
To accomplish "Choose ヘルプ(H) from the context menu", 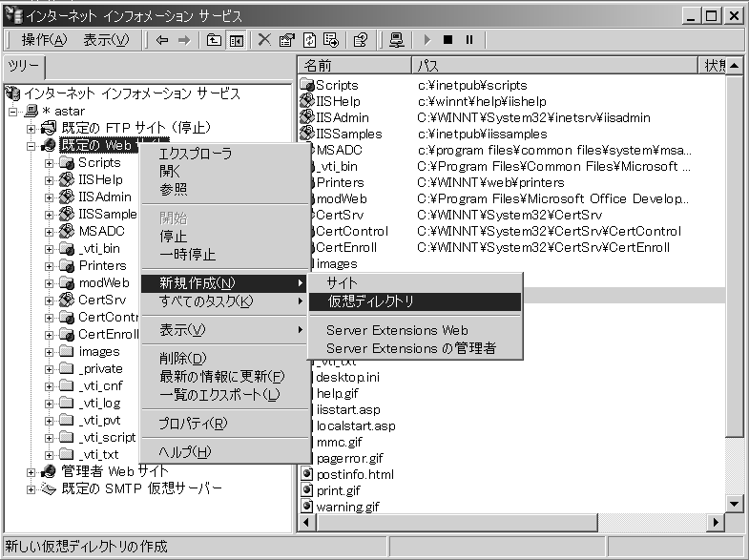I will pyautogui.click(x=224, y=451).
